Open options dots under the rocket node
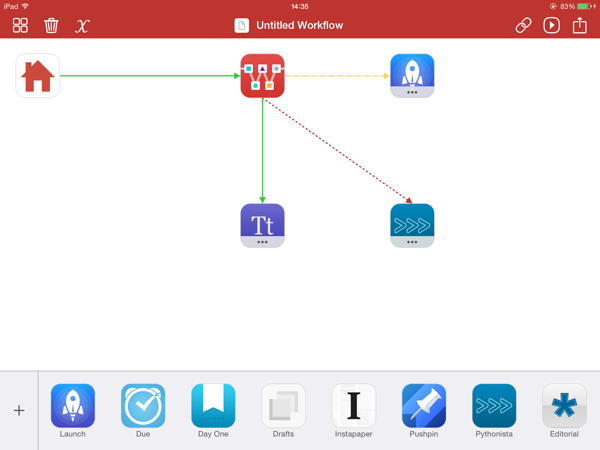The width and height of the screenshot is (600, 450). [412, 93]
